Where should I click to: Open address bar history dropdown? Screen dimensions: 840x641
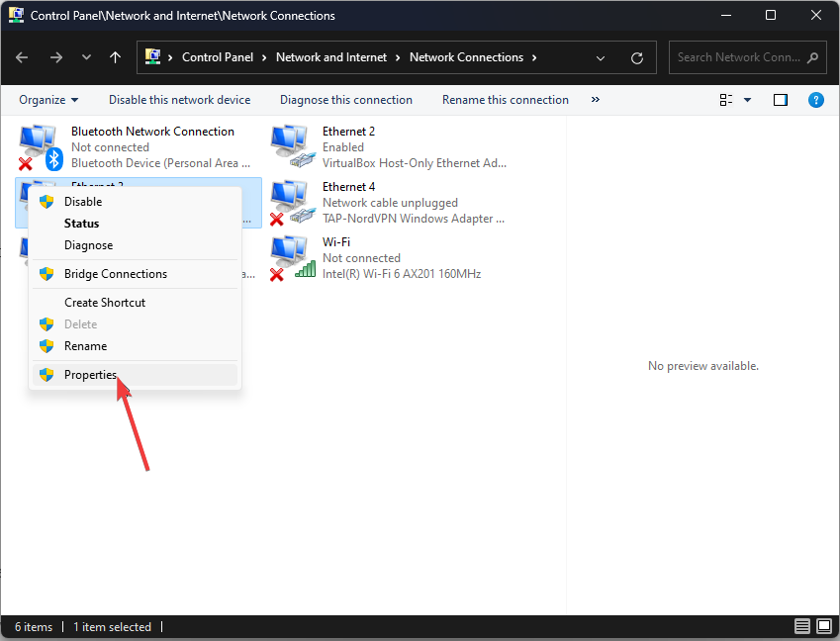[x=601, y=57]
